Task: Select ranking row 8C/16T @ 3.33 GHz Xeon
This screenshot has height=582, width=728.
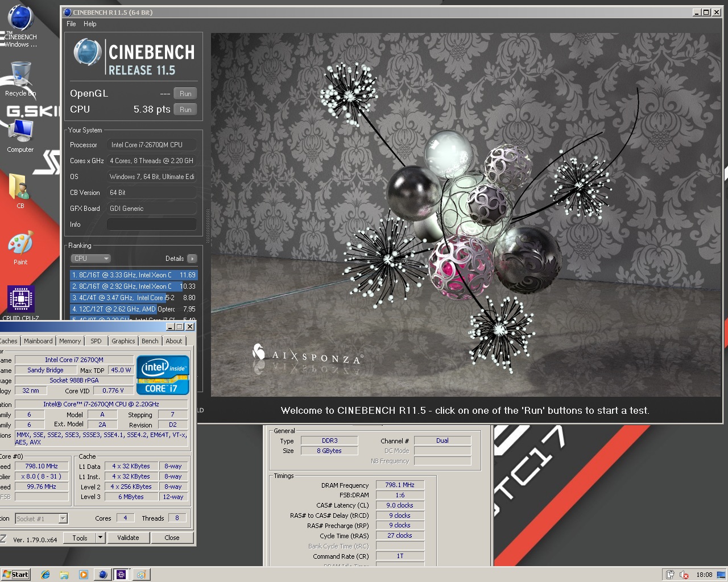Action: tap(134, 275)
